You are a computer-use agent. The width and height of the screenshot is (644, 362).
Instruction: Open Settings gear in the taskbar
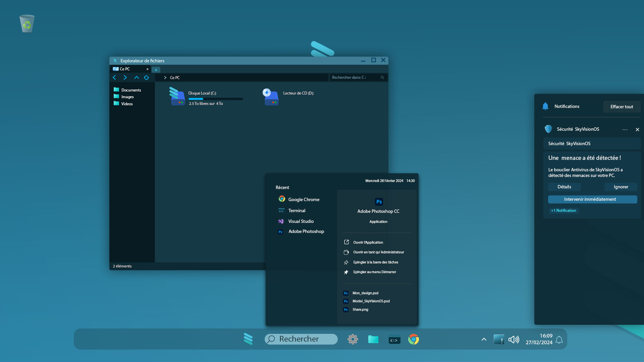coord(353,339)
